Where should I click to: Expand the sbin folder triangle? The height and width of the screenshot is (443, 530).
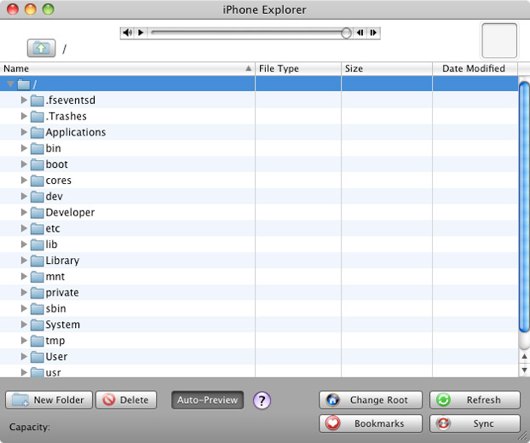tap(24, 308)
